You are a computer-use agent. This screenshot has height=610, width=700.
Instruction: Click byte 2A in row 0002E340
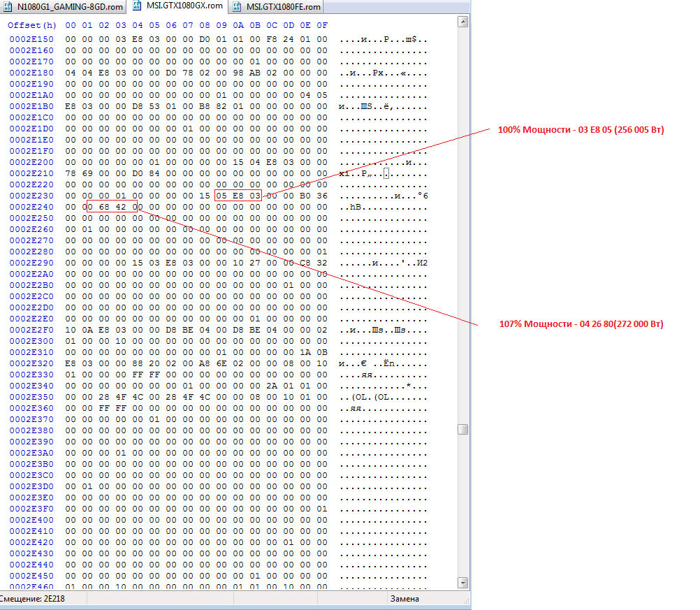pyautogui.click(x=272, y=386)
